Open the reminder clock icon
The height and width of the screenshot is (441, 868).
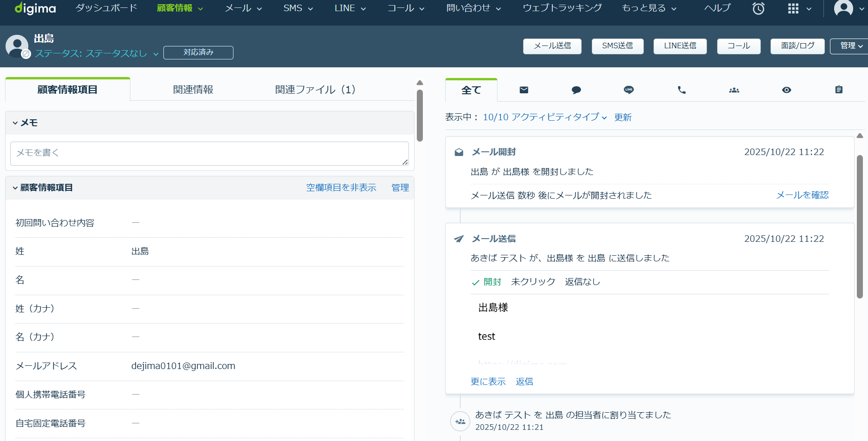click(758, 8)
